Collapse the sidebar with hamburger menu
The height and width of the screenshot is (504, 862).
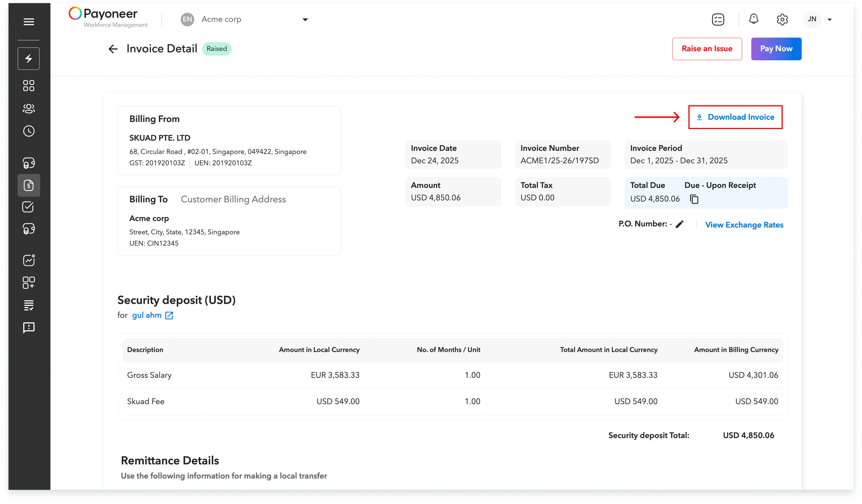tap(28, 22)
